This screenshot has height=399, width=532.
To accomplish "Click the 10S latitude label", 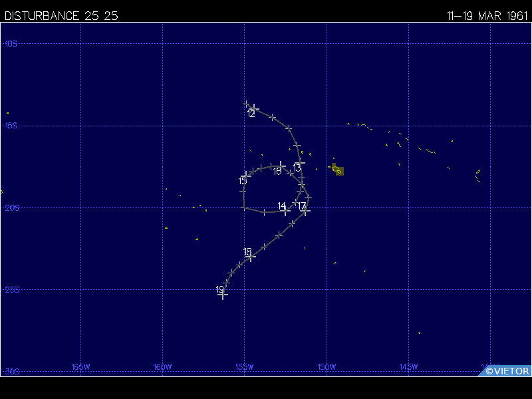I will pos(11,44).
